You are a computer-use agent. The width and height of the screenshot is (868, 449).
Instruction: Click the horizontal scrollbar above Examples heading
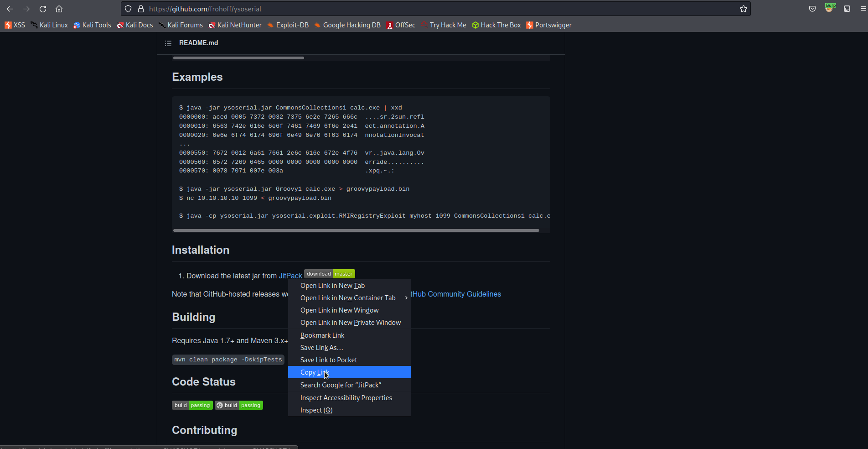(x=238, y=58)
